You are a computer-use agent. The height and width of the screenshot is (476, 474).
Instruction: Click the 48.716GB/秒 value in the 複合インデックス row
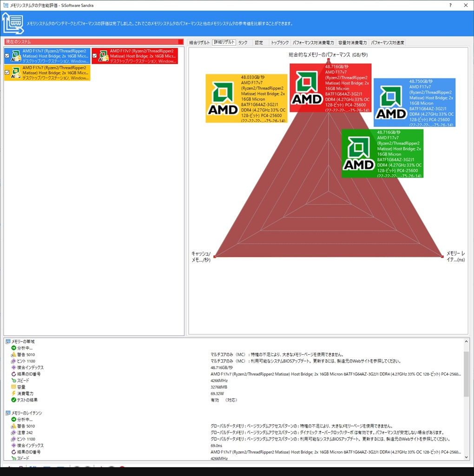pos(222,368)
